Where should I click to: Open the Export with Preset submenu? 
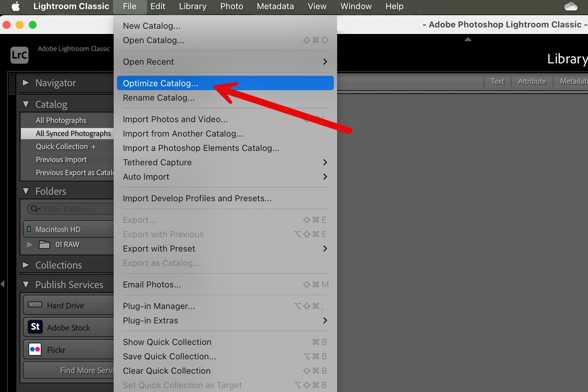225,249
